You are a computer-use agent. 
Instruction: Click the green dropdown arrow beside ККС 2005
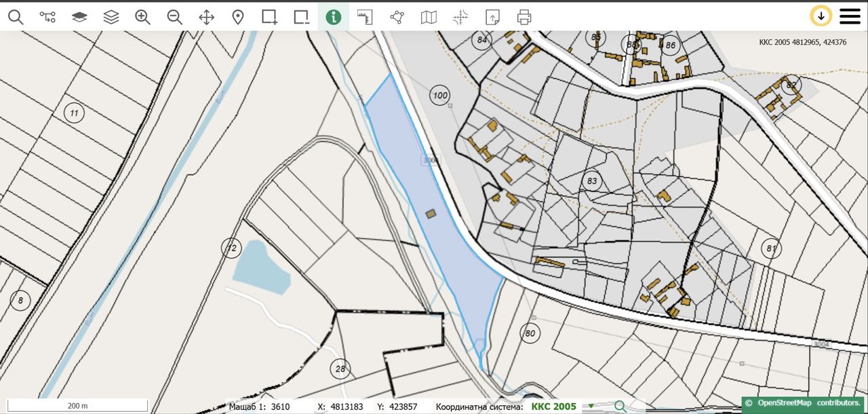591,406
